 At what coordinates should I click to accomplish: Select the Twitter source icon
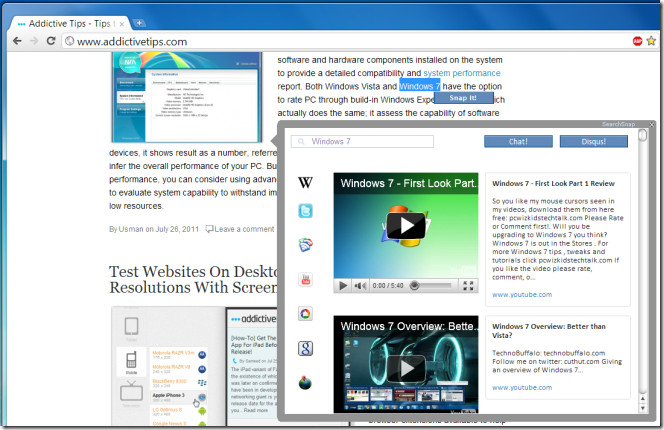click(305, 211)
